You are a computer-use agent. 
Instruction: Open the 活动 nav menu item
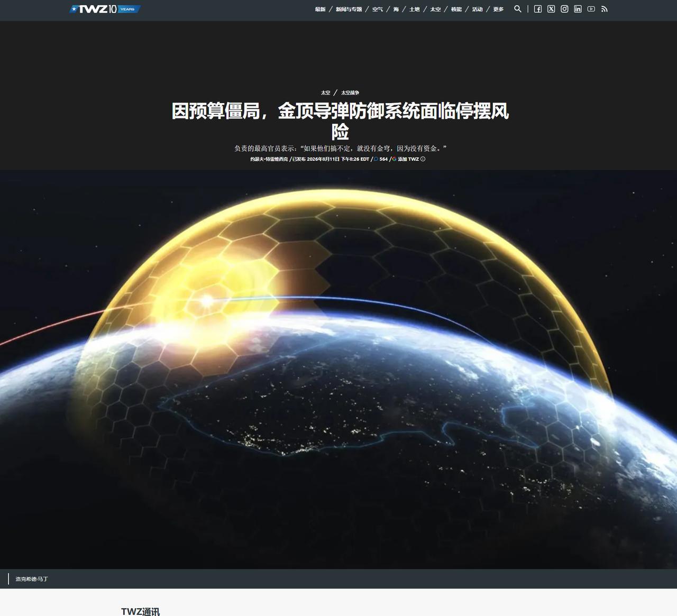pyautogui.click(x=477, y=10)
